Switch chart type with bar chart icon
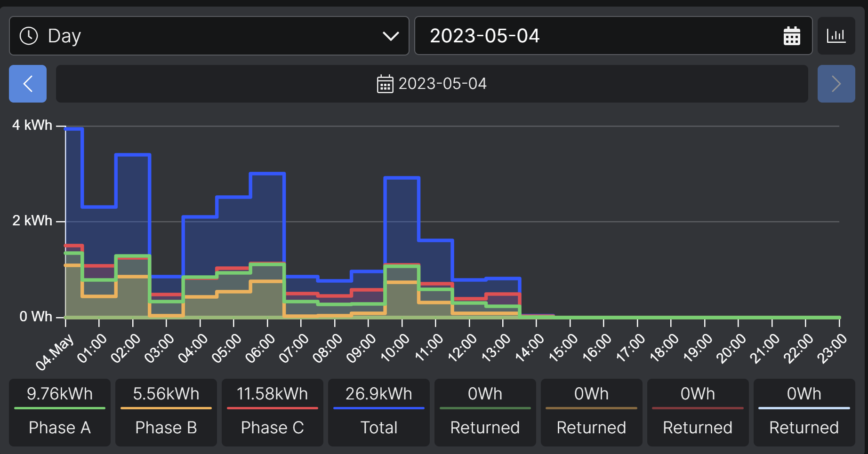Image resolution: width=868 pixels, height=454 pixels. coord(836,36)
